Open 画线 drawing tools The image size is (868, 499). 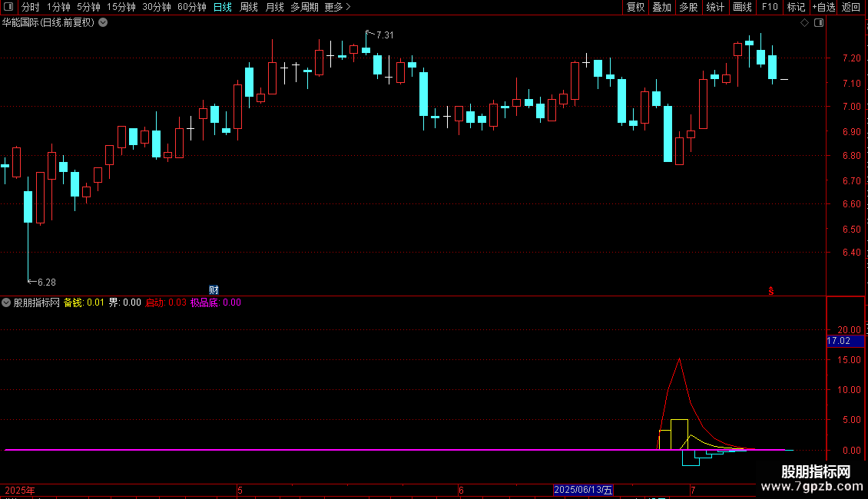742,7
